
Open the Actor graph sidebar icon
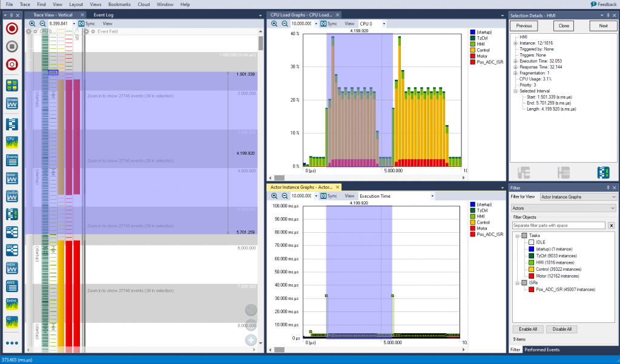coord(12,178)
